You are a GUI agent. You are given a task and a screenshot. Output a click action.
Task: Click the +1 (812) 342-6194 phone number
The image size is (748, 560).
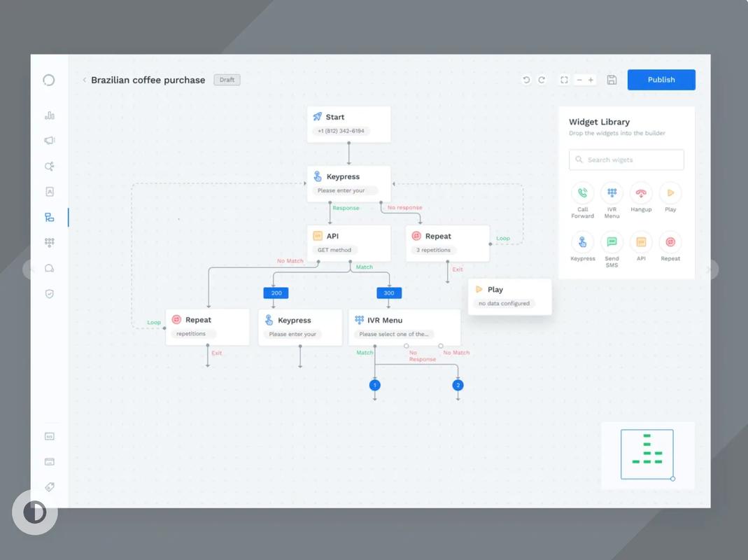(x=341, y=131)
